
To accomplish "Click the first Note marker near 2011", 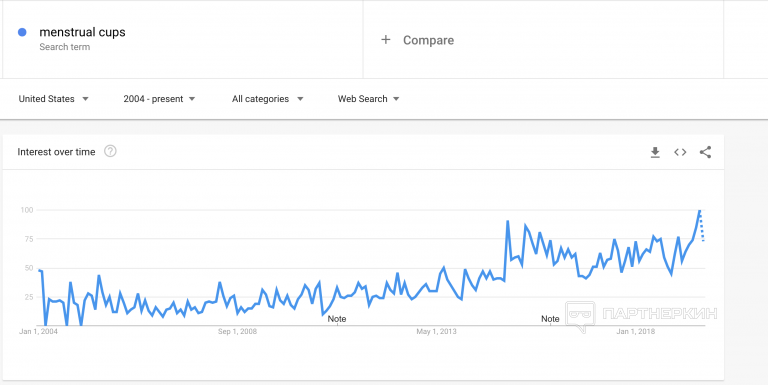I will click(x=337, y=319).
